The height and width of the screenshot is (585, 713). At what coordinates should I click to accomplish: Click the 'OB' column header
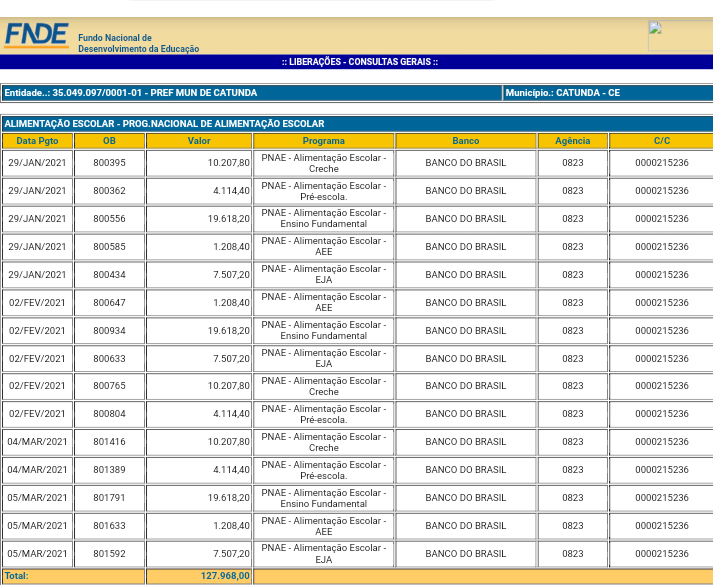109,141
